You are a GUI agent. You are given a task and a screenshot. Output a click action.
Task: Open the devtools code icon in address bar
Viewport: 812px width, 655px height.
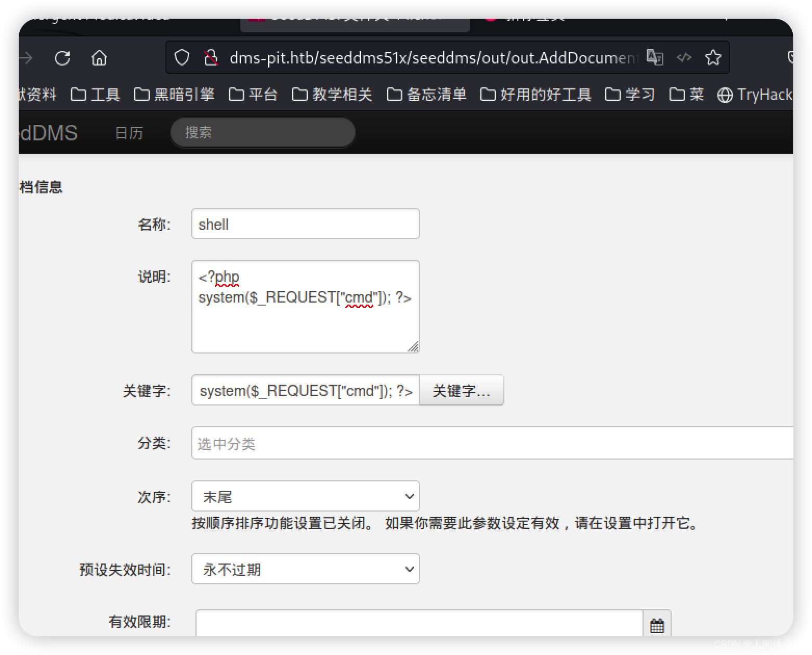pyautogui.click(x=684, y=57)
